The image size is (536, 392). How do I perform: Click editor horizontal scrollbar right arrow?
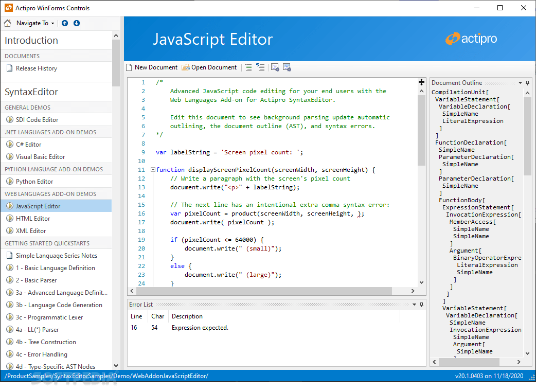pyautogui.click(x=413, y=291)
